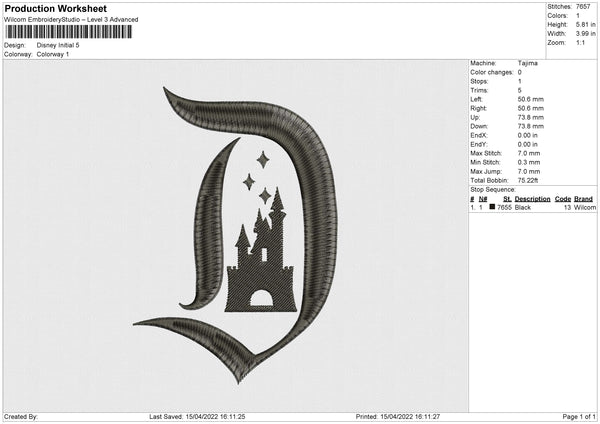Select the Up value 73.8 mm
Screen dimensions: 600x424
531,117
